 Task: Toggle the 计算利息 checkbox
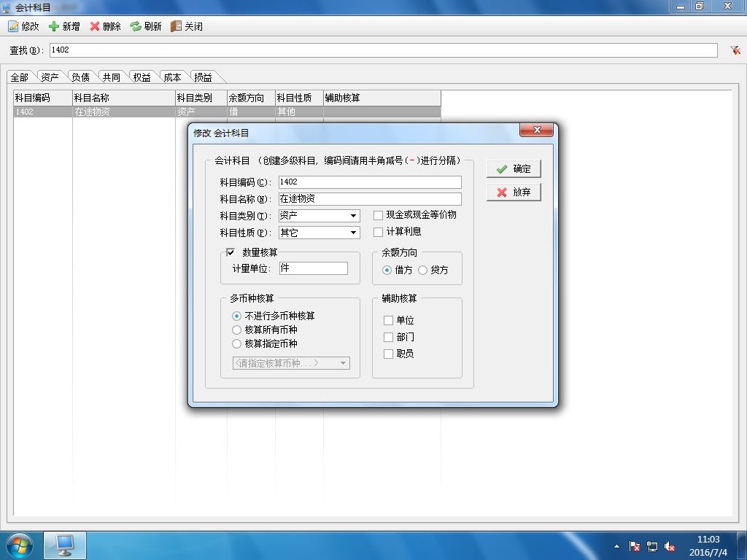(x=379, y=232)
